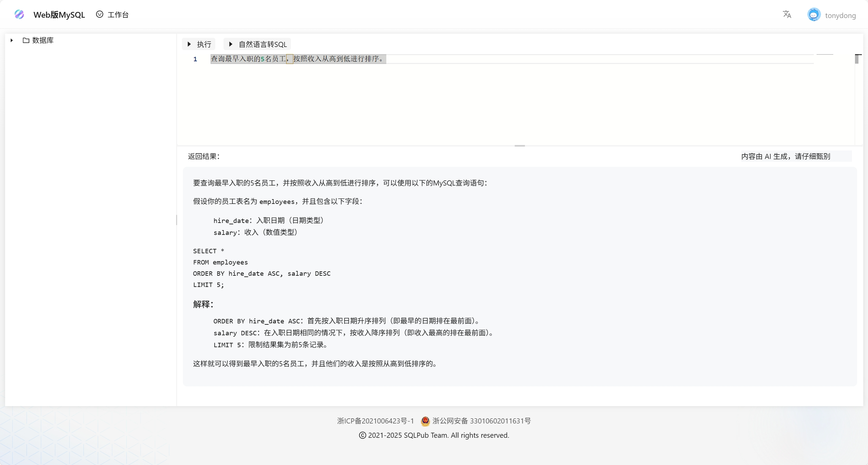The height and width of the screenshot is (465, 868).
Task: Click the 数据库 folder icon
Action: 26,40
